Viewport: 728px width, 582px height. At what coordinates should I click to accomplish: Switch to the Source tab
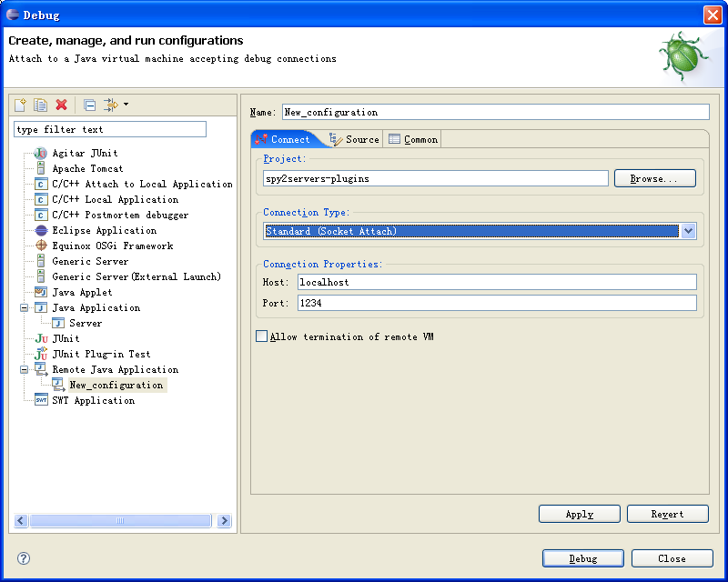pos(354,139)
